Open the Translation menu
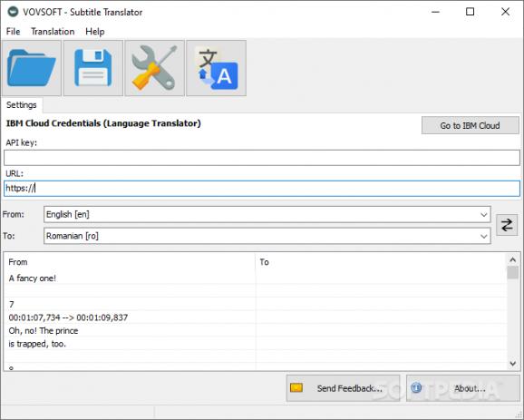The image size is (524, 420). pyautogui.click(x=53, y=32)
